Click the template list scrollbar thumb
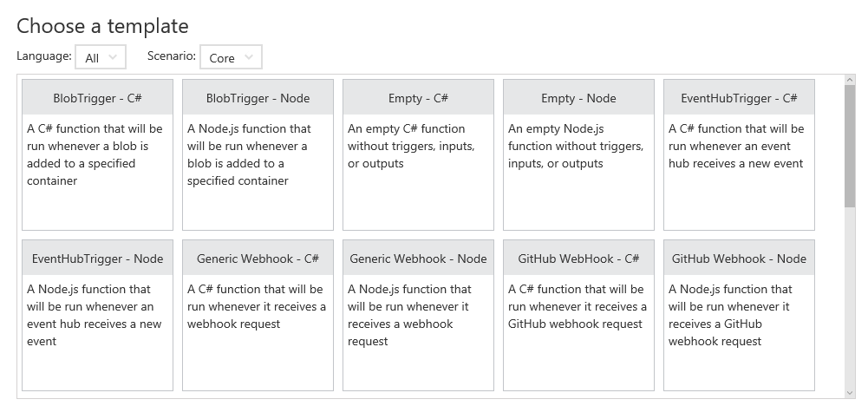The height and width of the screenshot is (419, 868). click(x=850, y=146)
